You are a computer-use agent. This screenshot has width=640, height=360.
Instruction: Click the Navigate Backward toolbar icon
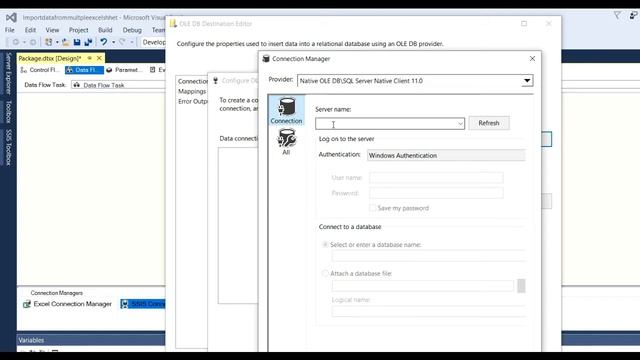[16, 42]
